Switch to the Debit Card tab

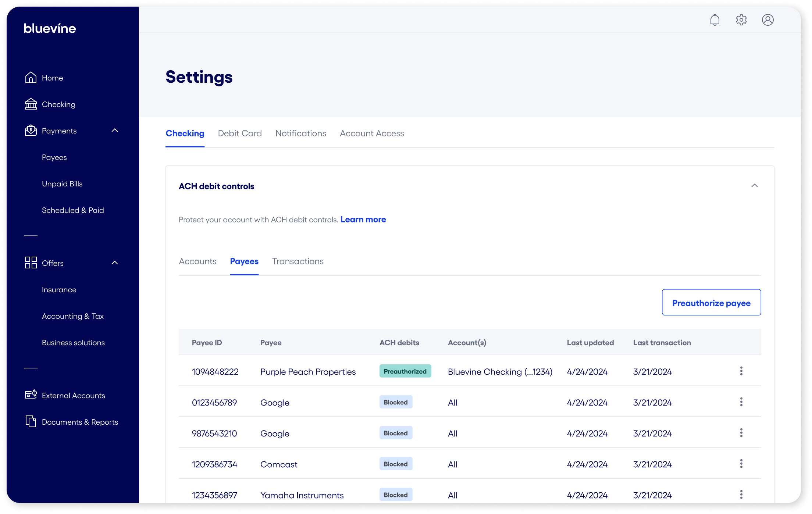[x=240, y=133]
